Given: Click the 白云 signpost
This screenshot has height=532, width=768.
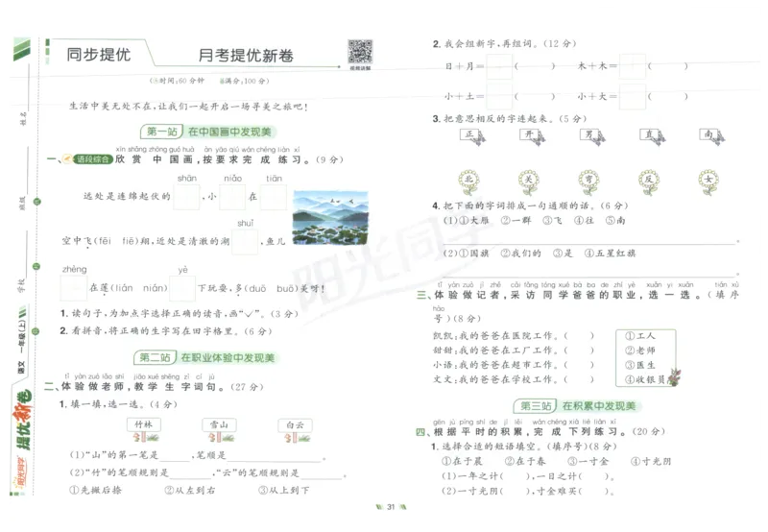Looking at the screenshot, I should 295,429.
